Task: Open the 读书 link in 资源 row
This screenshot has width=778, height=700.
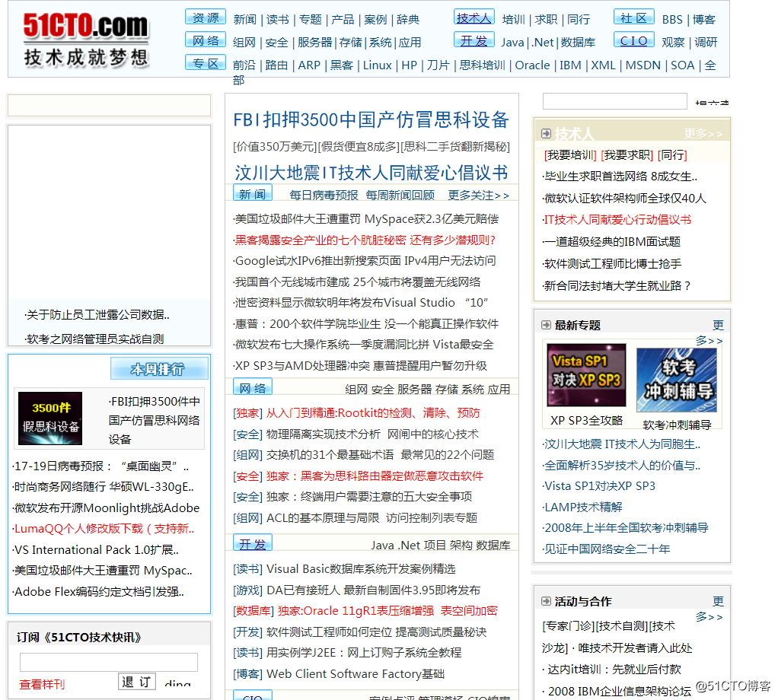Action: (x=277, y=19)
